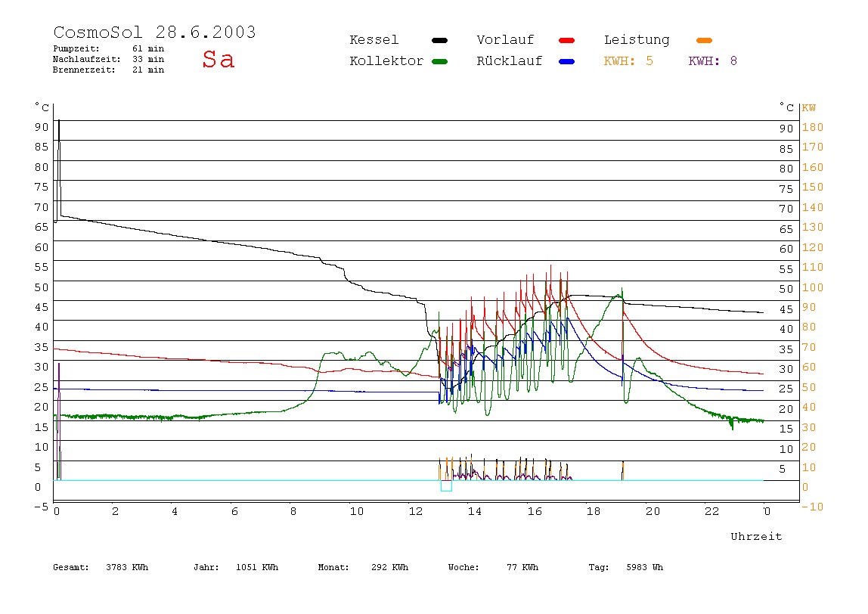The width and height of the screenshot is (868, 614).
Task: Click the '33 min' value
Action: click(147, 59)
